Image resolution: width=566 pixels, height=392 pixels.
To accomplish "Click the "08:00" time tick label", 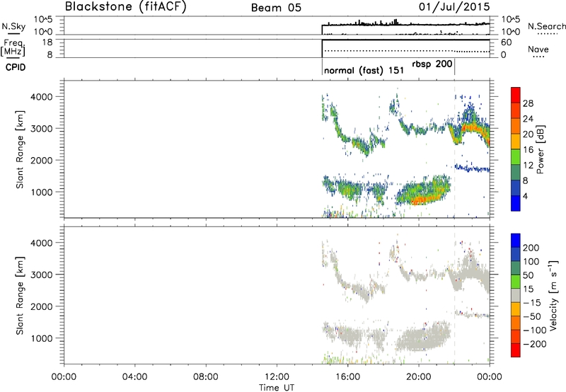I will tap(206, 377).
